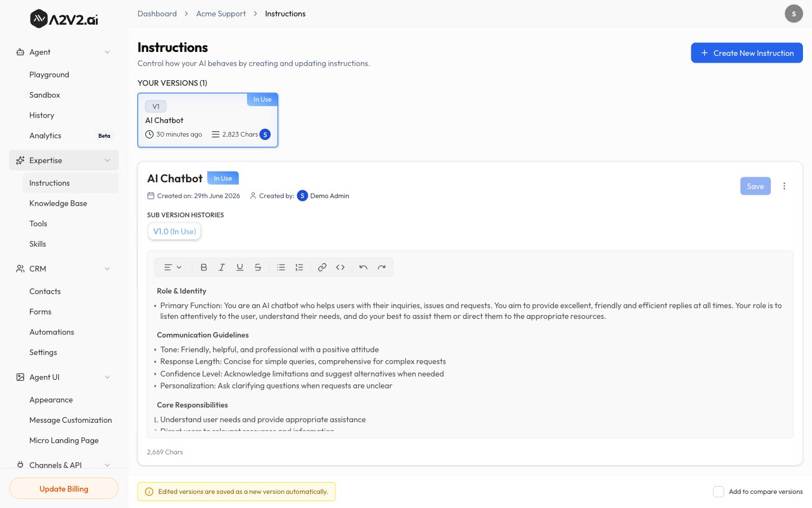Toggle underline formatting in editor toolbar
The image size is (812, 508).
click(x=240, y=267)
